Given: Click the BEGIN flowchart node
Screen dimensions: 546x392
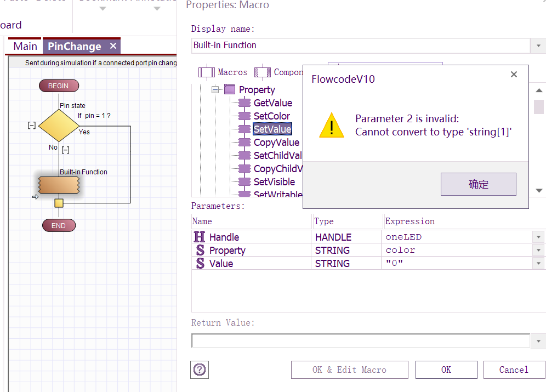Looking at the screenshot, I should click(59, 86).
